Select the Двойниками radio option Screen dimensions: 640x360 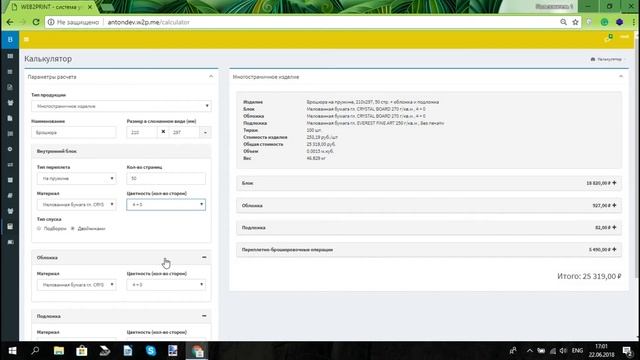point(73,229)
